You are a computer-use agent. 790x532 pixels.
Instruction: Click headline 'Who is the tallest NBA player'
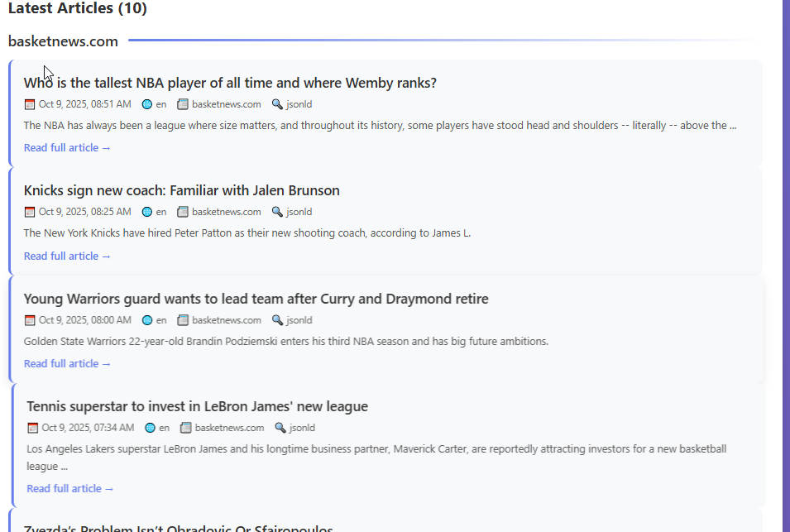pyautogui.click(x=230, y=83)
